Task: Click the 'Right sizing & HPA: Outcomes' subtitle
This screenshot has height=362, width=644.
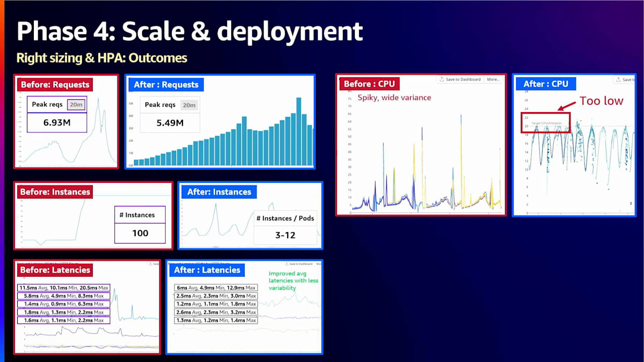Action: [x=102, y=57]
